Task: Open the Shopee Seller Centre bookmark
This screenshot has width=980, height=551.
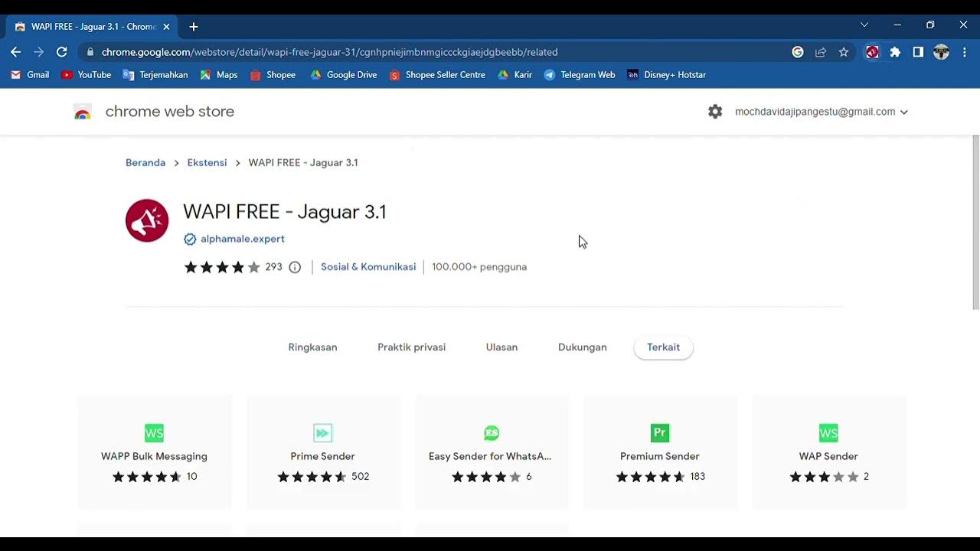Action: (437, 75)
